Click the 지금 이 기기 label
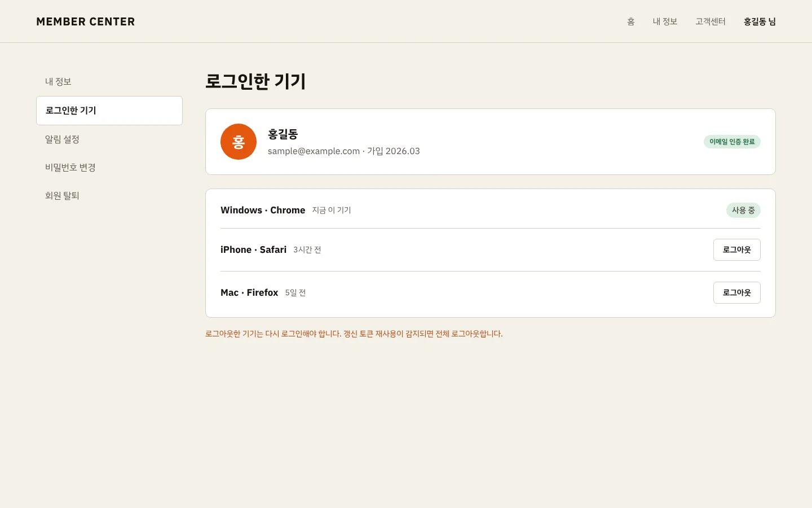The image size is (812, 508). [x=332, y=210]
